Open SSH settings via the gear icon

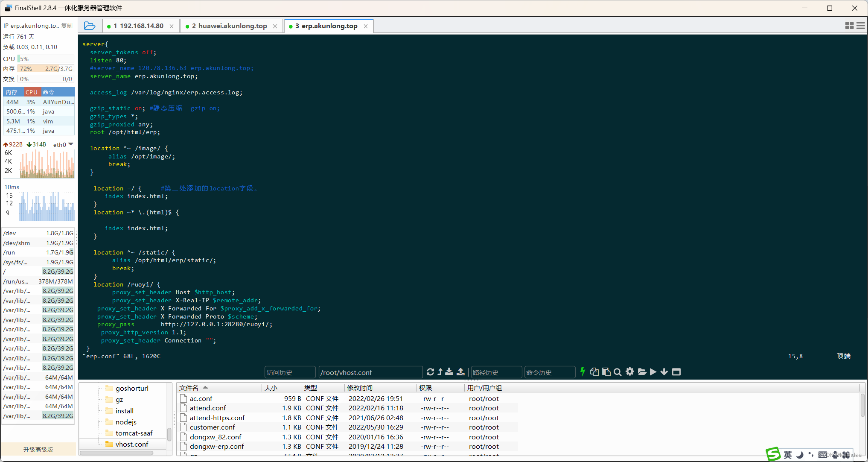click(x=630, y=372)
